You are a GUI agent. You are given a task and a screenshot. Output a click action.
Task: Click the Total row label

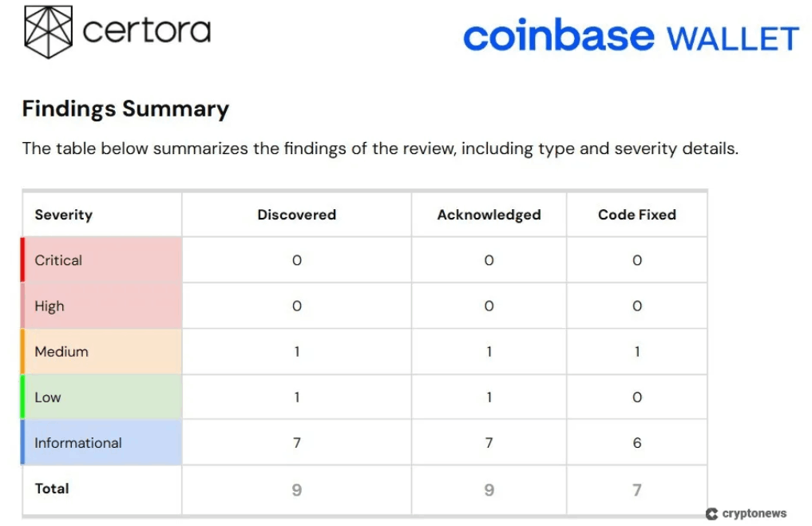click(51, 488)
